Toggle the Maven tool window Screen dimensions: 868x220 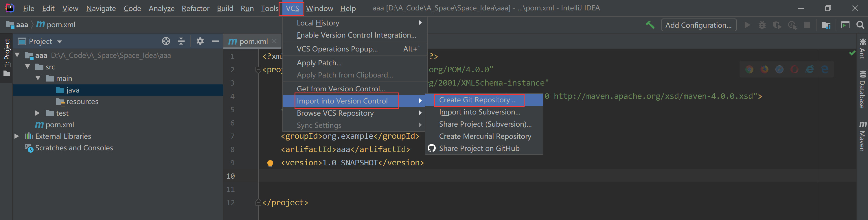(x=862, y=136)
